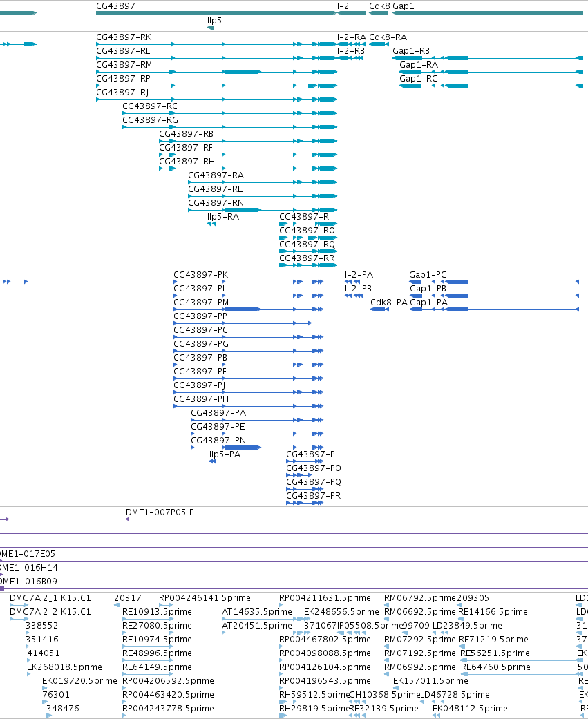Click the Cdk8 gene label
Viewport: 588px width, 719px height.
pyautogui.click(x=379, y=6)
